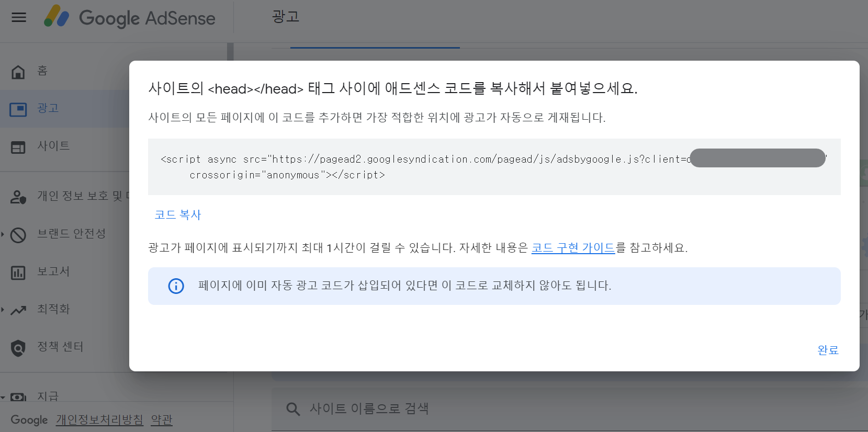The width and height of the screenshot is (868, 432).
Task: Collapse the 지급 submenu arrow
Action: pos(3,397)
